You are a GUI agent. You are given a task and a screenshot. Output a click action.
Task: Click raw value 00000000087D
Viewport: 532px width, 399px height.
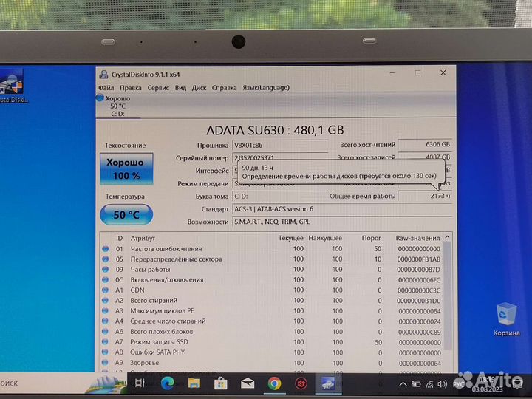[418, 270]
